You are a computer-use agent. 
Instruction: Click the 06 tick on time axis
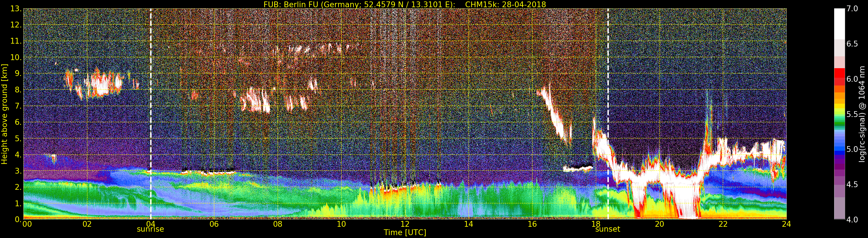[214, 224]
